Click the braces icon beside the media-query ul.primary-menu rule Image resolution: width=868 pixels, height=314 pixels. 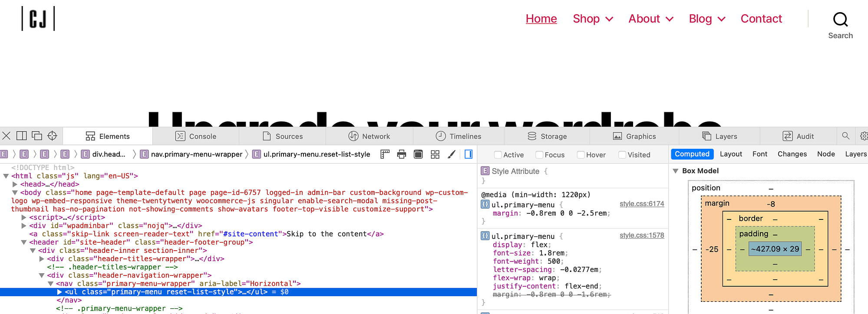click(485, 204)
